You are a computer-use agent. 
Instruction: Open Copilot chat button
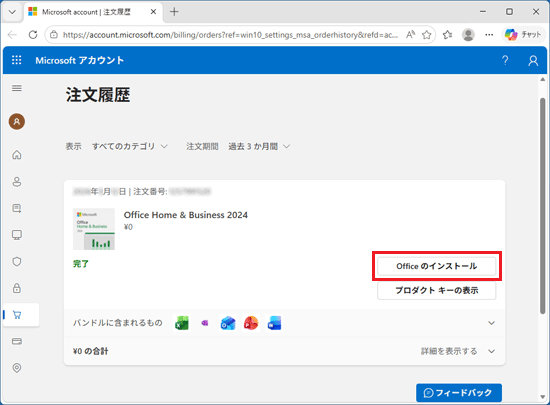click(523, 35)
